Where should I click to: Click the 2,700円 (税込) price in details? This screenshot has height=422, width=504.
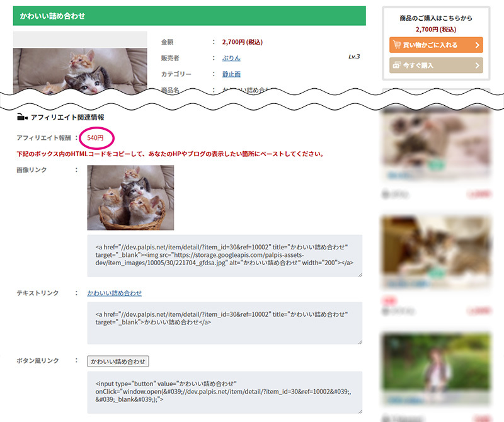pyautogui.click(x=243, y=42)
